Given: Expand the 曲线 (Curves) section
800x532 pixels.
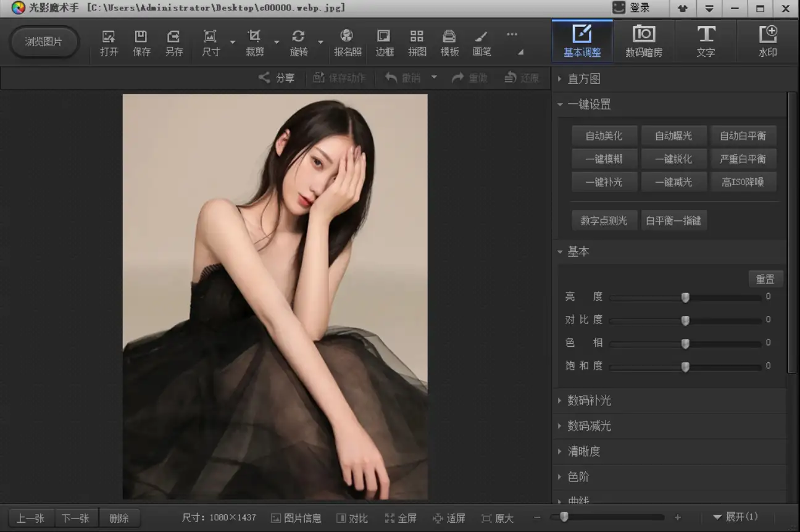Looking at the screenshot, I should (580, 500).
